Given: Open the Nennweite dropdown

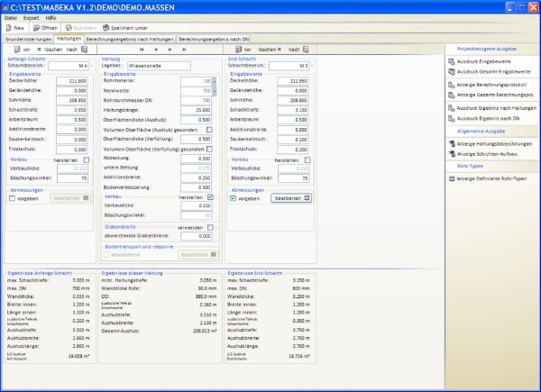Looking at the screenshot, I should click(x=215, y=91).
